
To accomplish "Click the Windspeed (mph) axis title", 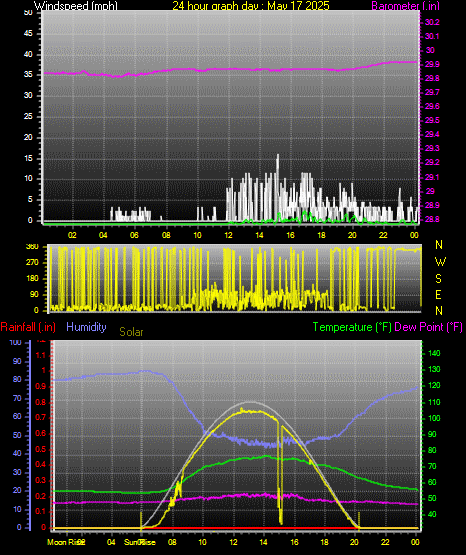I will (x=76, y=5).
